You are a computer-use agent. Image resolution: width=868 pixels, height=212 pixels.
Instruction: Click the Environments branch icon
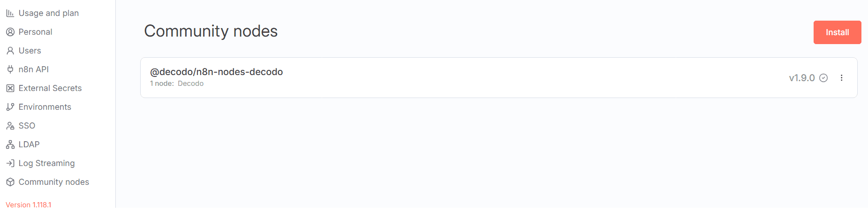coord(10,107)
